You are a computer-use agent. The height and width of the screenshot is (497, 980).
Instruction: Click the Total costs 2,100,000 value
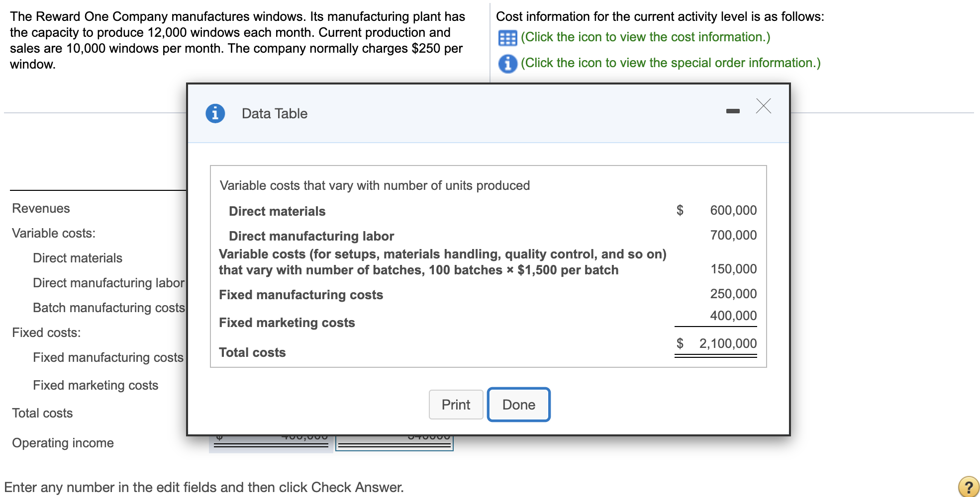pyautogui.click(x=727, y=343)
